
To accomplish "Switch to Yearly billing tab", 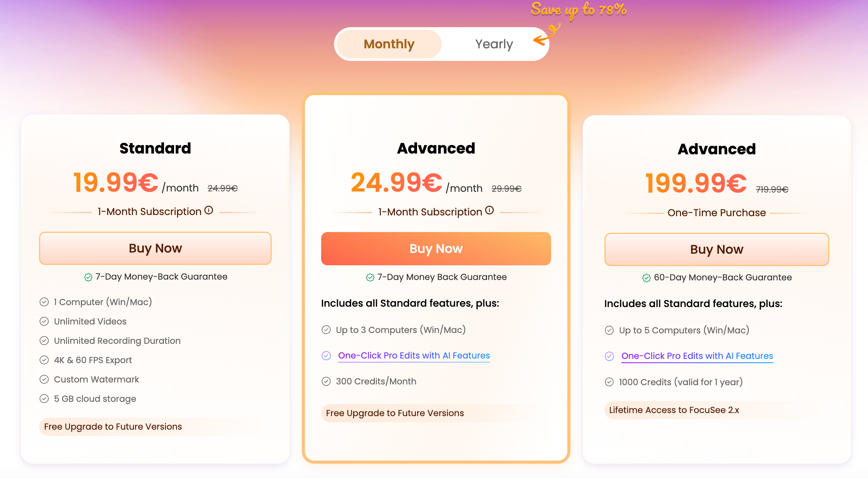I will (494, 44).
